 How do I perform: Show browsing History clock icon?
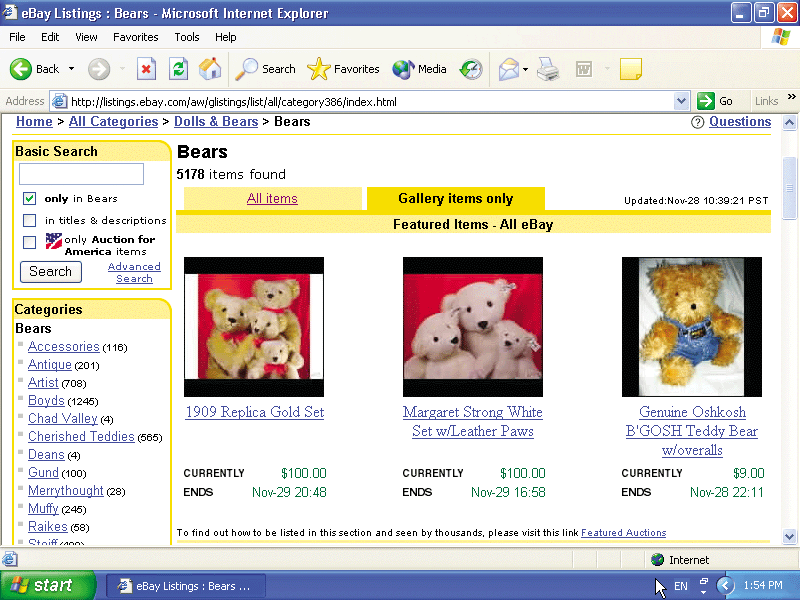point(471,69)
